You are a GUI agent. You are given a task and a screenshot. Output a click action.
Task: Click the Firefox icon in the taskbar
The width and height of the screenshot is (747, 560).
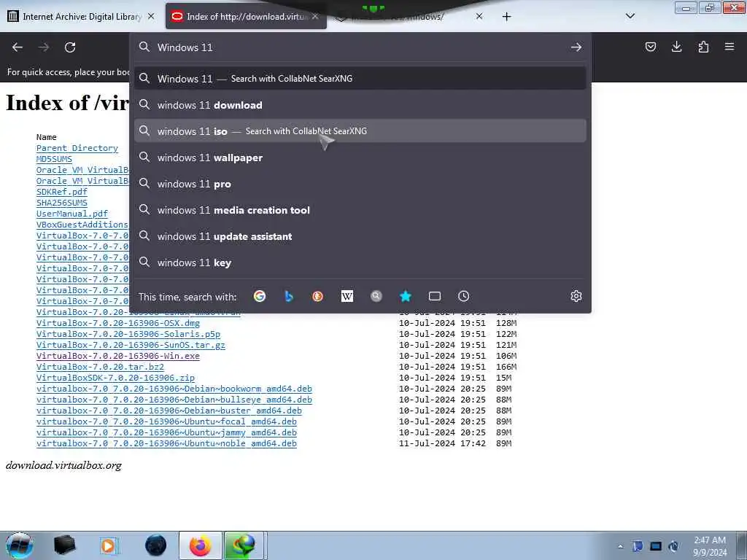coord(200,545)
